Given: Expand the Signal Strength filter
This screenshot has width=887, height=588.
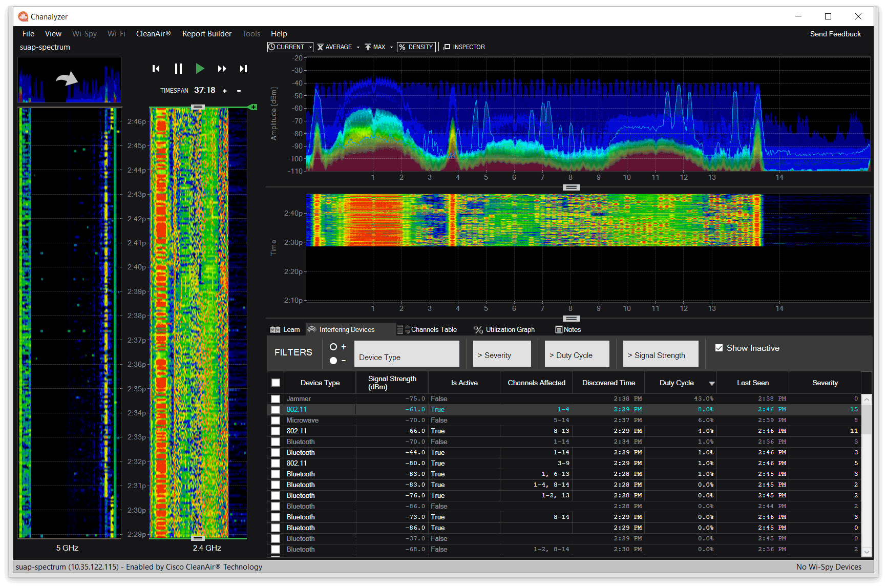Looking at the screenshot, I should tap(661, 354).
